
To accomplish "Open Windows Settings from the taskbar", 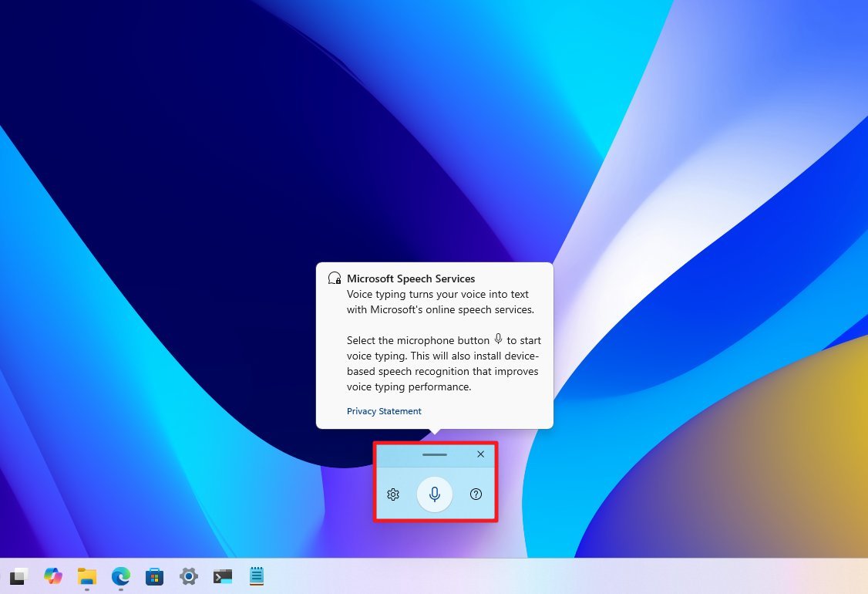I will click(189, 576).
